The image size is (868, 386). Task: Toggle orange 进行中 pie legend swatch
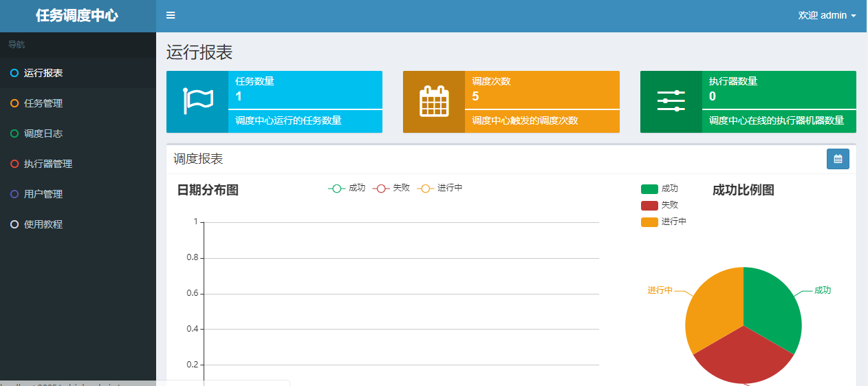[649, 222]
